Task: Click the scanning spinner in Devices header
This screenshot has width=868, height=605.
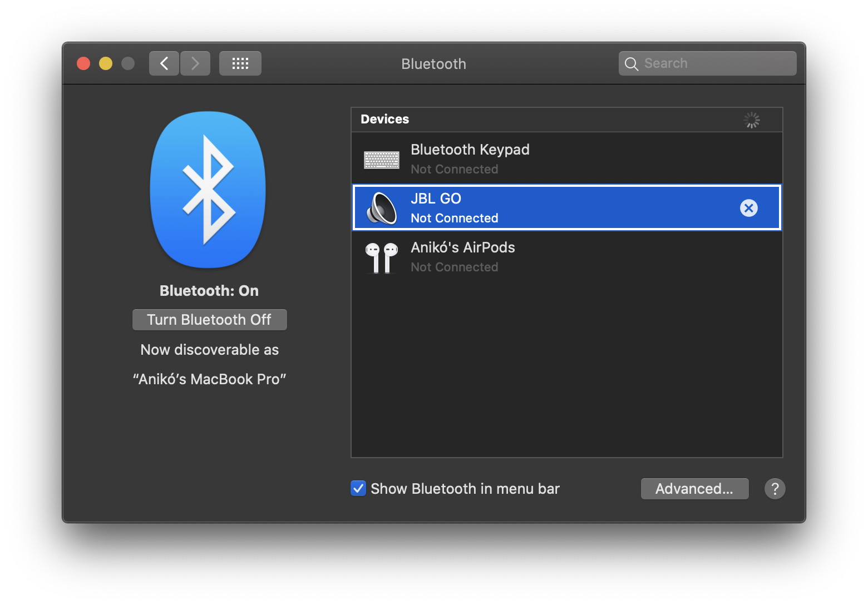Action: (x=752, y=120)
